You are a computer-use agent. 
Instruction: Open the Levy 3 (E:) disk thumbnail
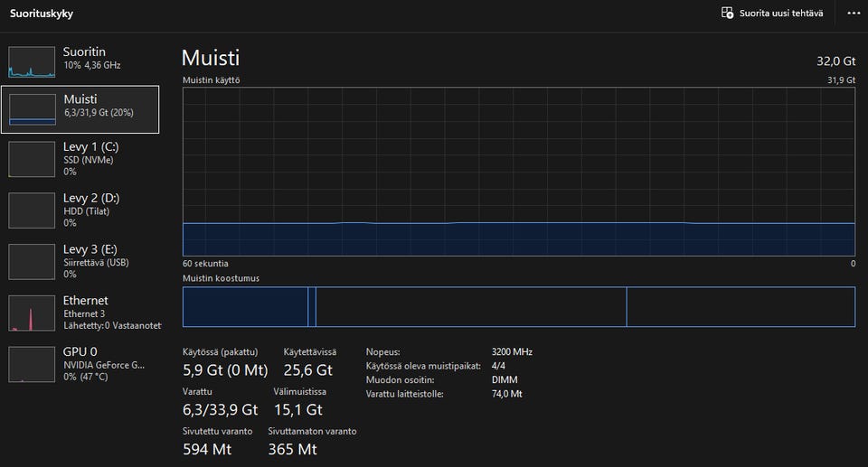[x=32, y=262]
